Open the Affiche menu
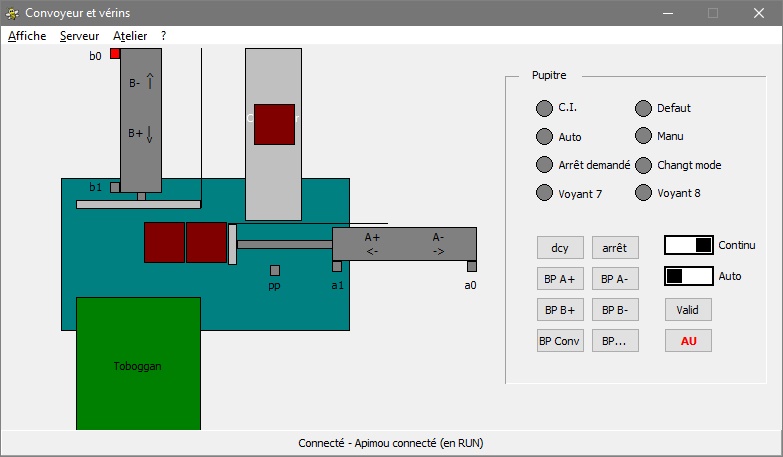Image resolution: width=783 pixels, height=457 pixels. [27, 35]
